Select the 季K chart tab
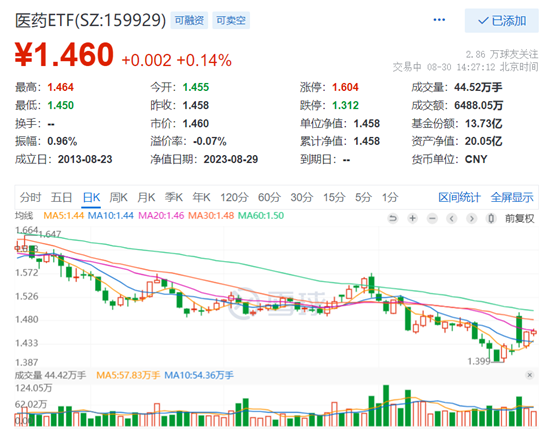 pyautogui.click(x=174, y=197)
